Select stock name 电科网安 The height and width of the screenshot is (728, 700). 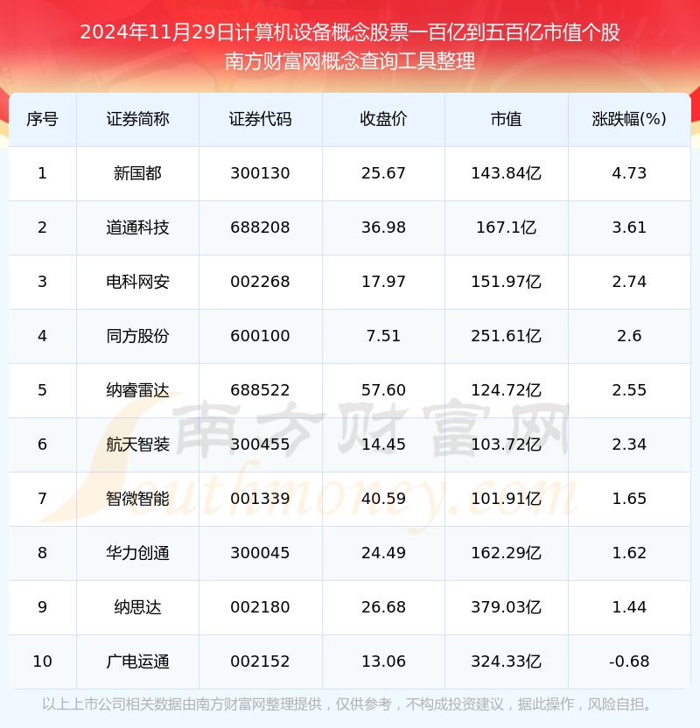[x=137, y=282]
